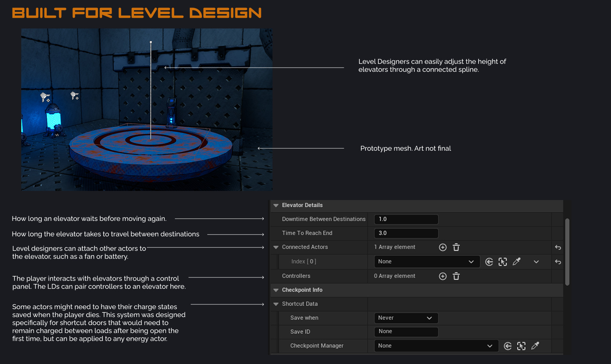The height and width of the screenshot is (364, 611).
Task: Open the Index [0] element options chevron
Action: pyautogui.click(x=536, y=262)
